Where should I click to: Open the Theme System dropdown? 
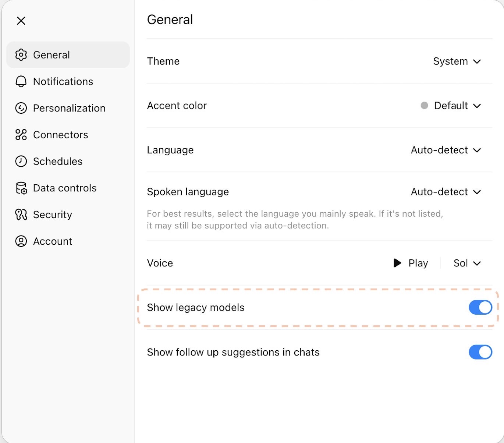457,61
